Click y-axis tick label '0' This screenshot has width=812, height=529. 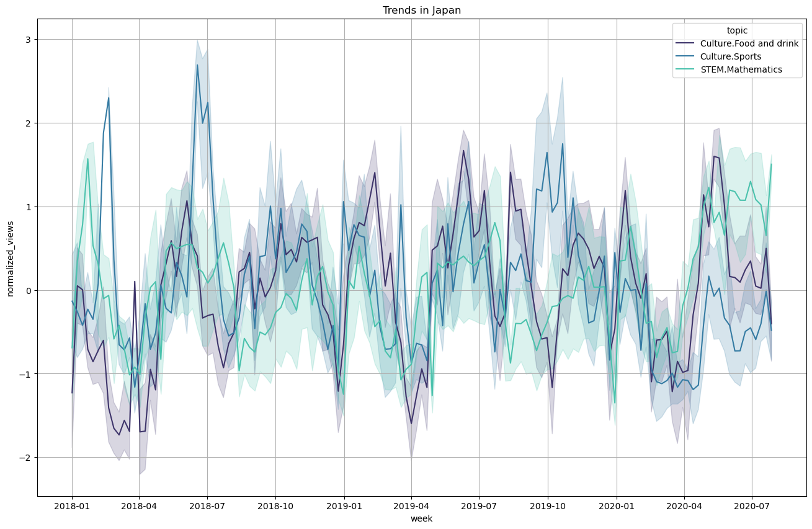(x=30, y=290)
